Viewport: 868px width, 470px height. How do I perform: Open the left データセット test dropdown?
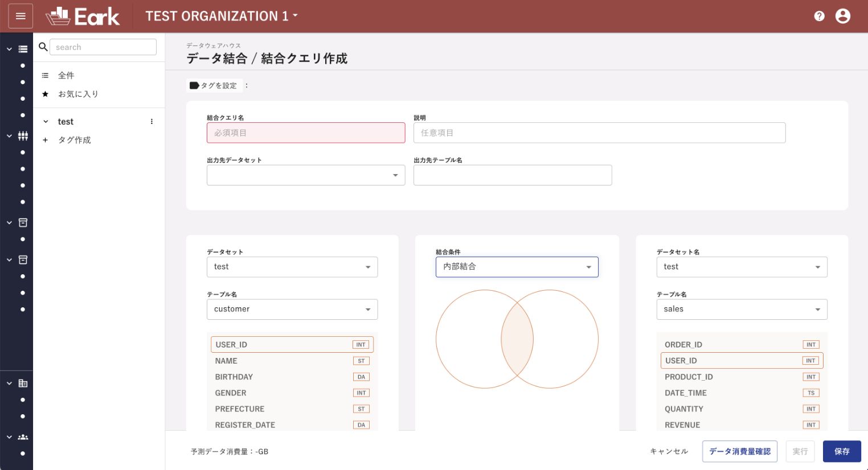292,267
